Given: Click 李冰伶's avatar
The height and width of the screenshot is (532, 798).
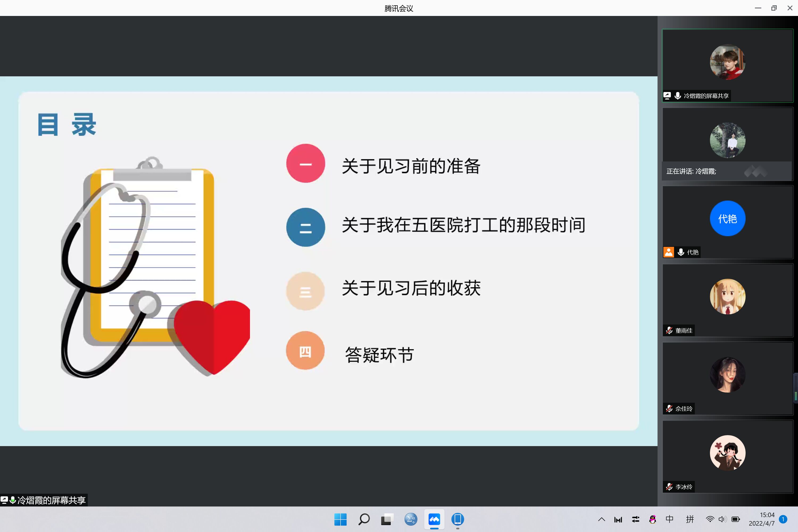Looking at the screenshot, I should tap(728, 453).
